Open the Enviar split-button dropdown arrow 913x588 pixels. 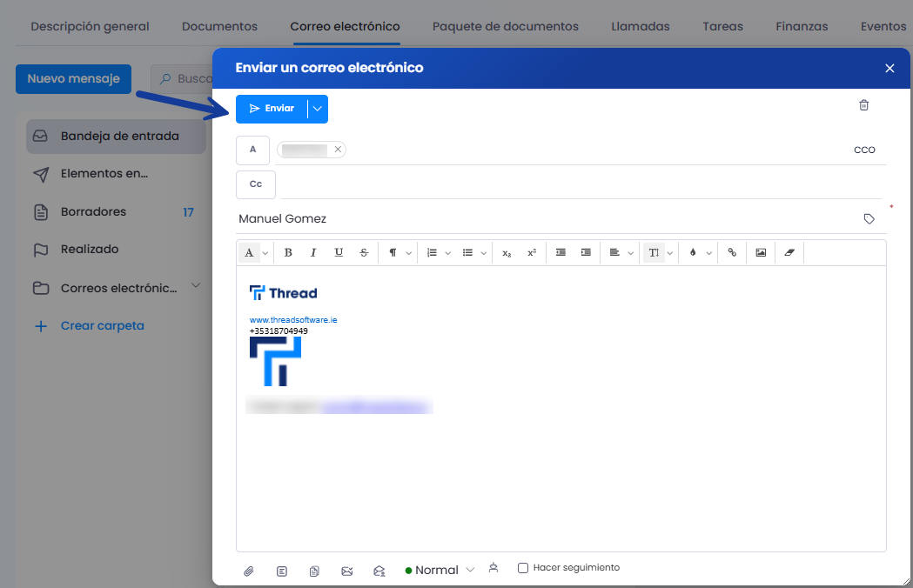tap(318, 109)
